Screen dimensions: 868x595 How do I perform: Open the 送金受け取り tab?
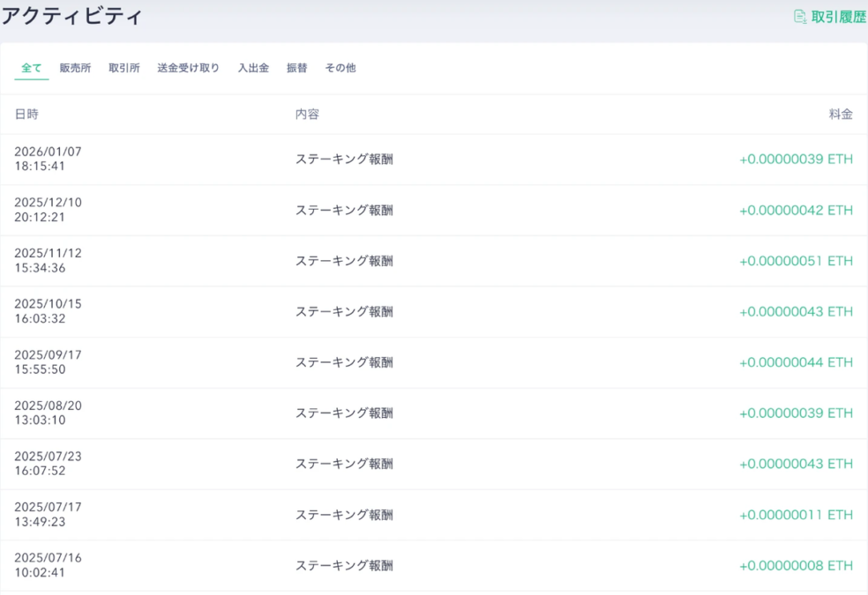[188, 68]
